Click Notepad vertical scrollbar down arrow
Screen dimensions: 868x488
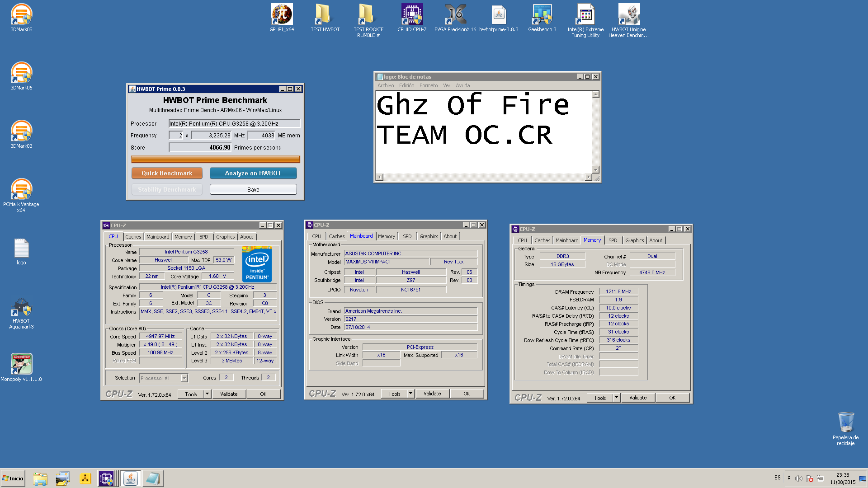tap(596, 170)
